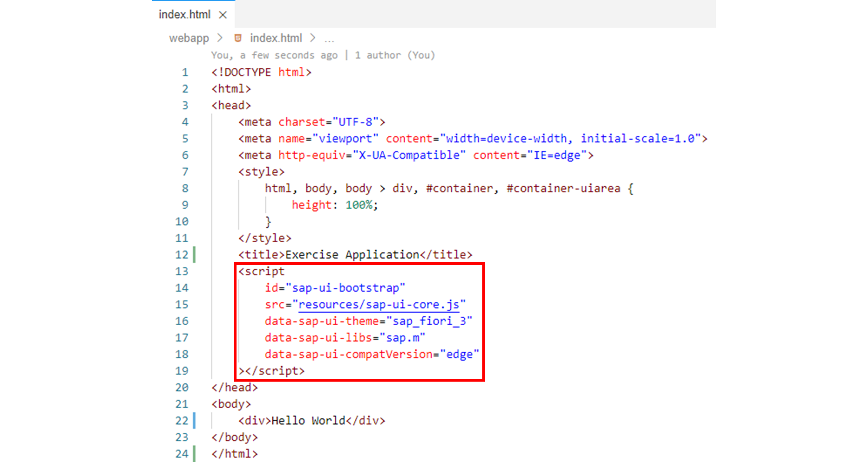Click the charset="UTF-8" meta line
This screenshot has height=462, width=868.
[x=311, y=122]
